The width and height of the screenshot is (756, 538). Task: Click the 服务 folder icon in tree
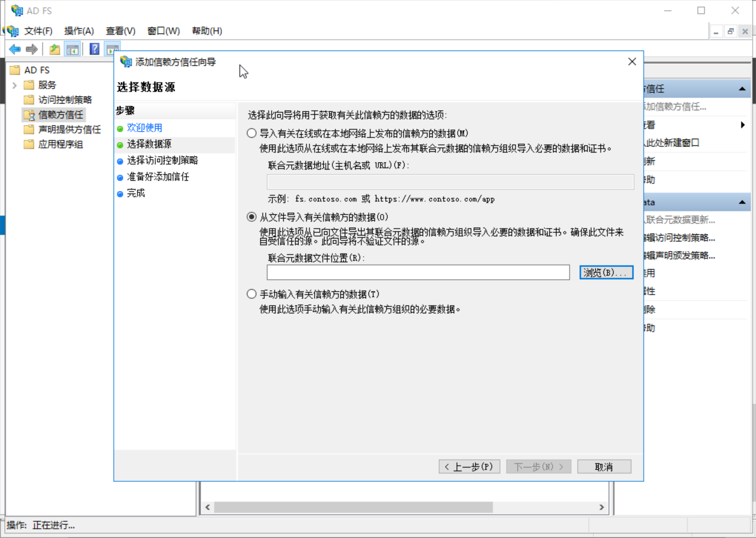coord(29,85)
